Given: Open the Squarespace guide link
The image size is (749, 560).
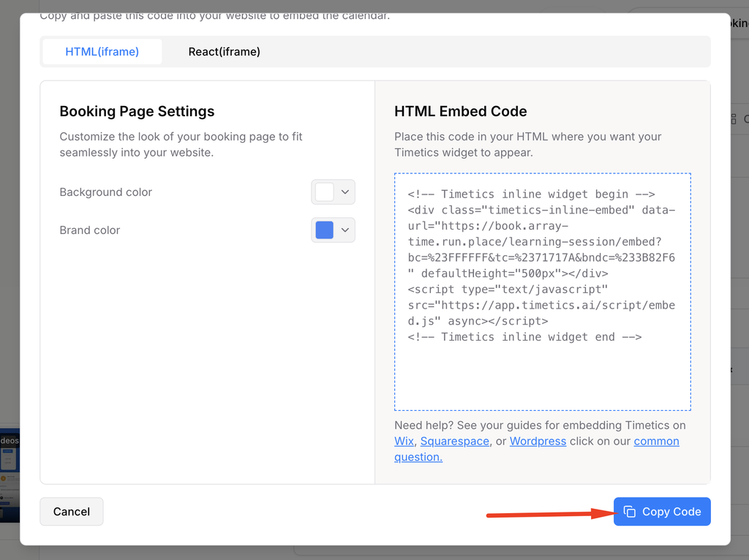Looking at the screenshot, I should tap(454, 441).
